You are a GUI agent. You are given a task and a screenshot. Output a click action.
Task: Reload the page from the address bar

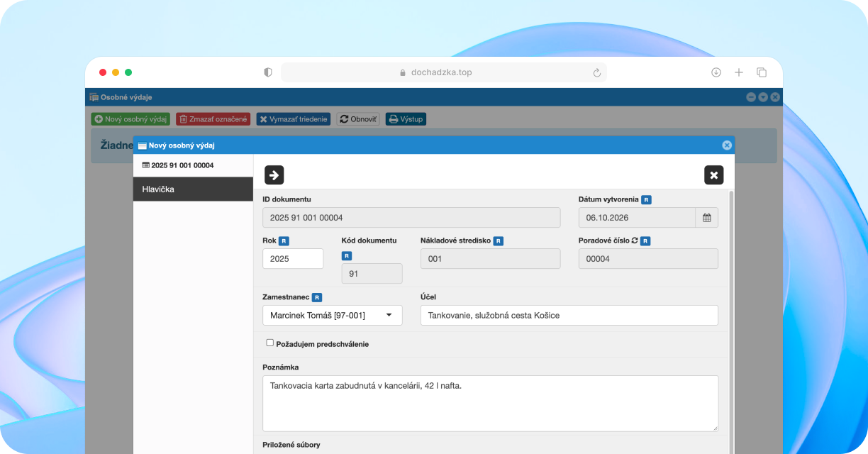coord(597,72)
